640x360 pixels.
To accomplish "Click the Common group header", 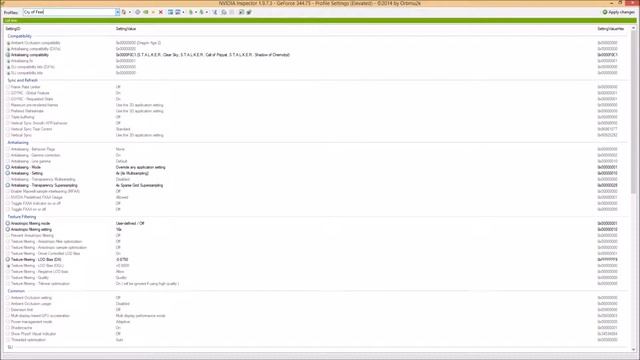I will point(16,291).
